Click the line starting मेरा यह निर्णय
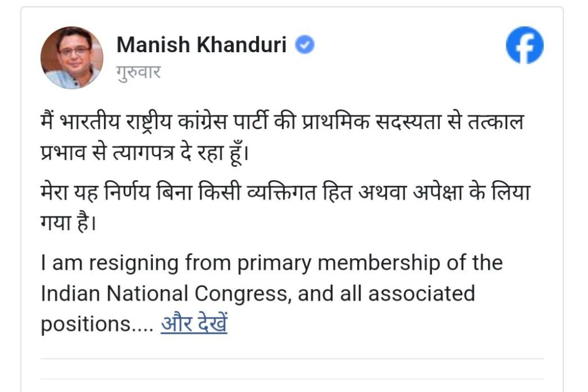 pyautogui.click(x=285, y=192)
